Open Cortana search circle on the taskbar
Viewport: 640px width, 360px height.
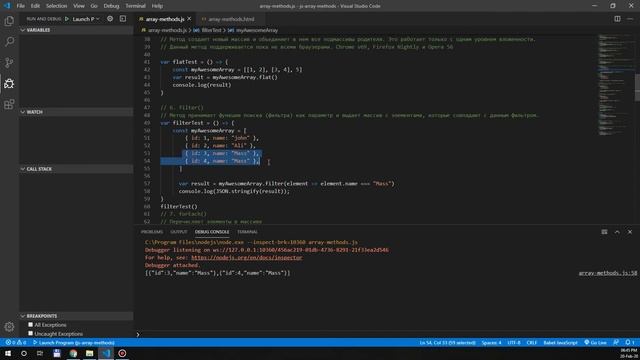pyautogui.click(x=24, y=353)
